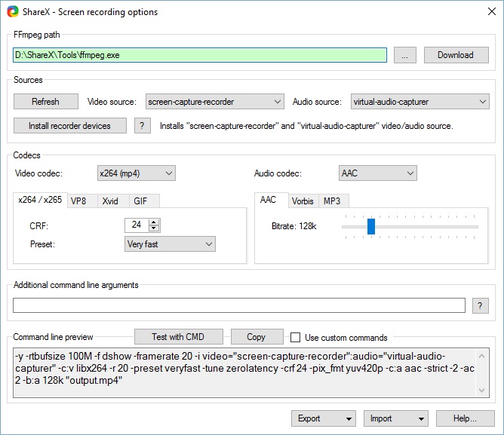Image resolution: width=504 pixels, height=435 pixels.
Task: Click the ShareX logo icon in title bar
Action: click(13, 12)
